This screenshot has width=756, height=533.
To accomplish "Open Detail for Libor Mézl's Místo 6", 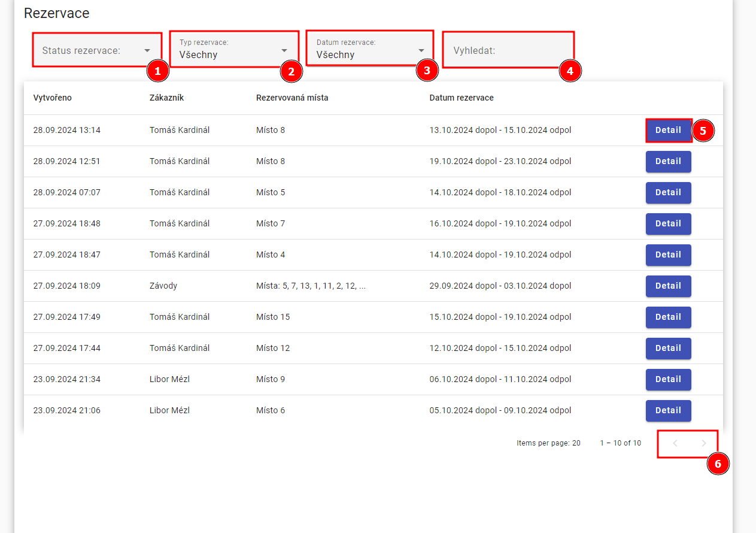I will point(668,411).
